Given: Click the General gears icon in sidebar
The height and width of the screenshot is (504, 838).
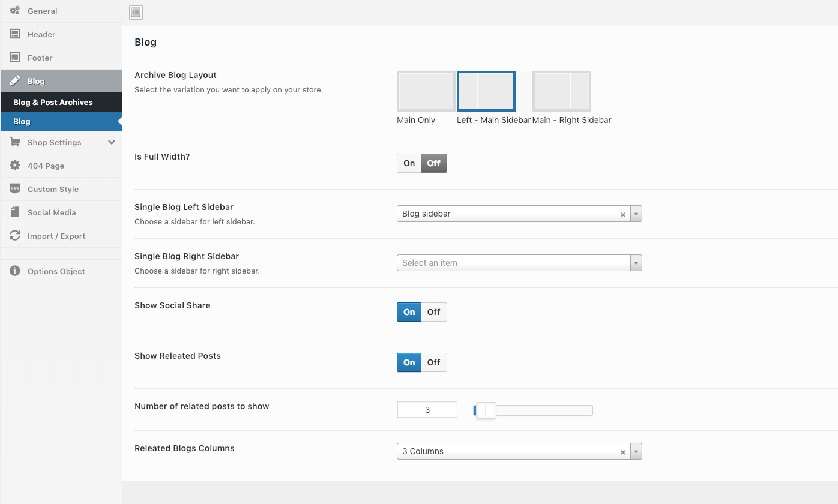Looking at the screenshot, I should (x=15, y=11).
